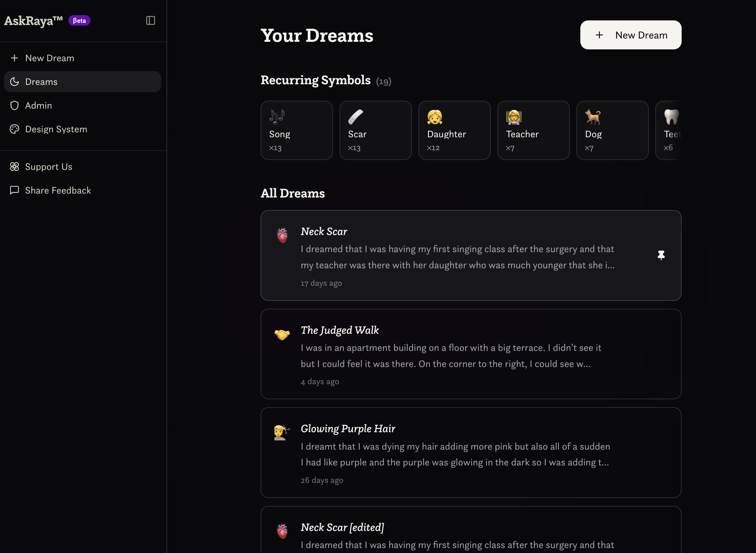Click the Dog symbol card

(x=612, y=131)
